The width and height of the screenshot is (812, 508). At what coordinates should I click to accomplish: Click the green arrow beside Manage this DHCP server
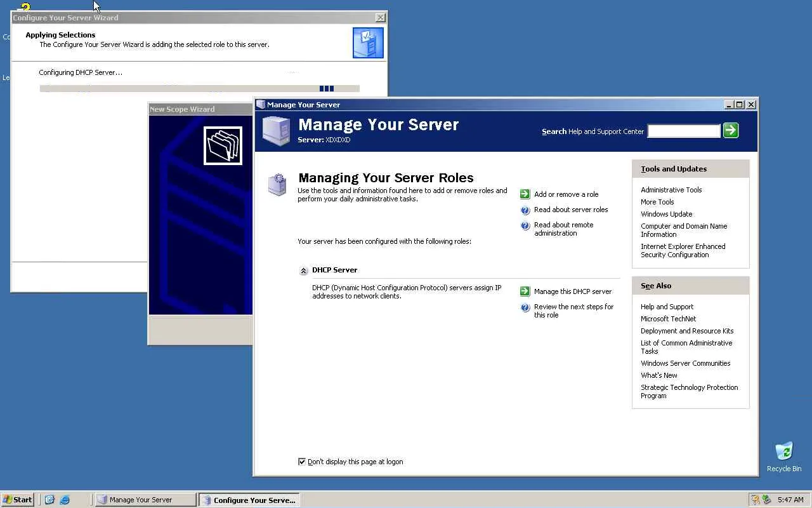tap(525, 291)
